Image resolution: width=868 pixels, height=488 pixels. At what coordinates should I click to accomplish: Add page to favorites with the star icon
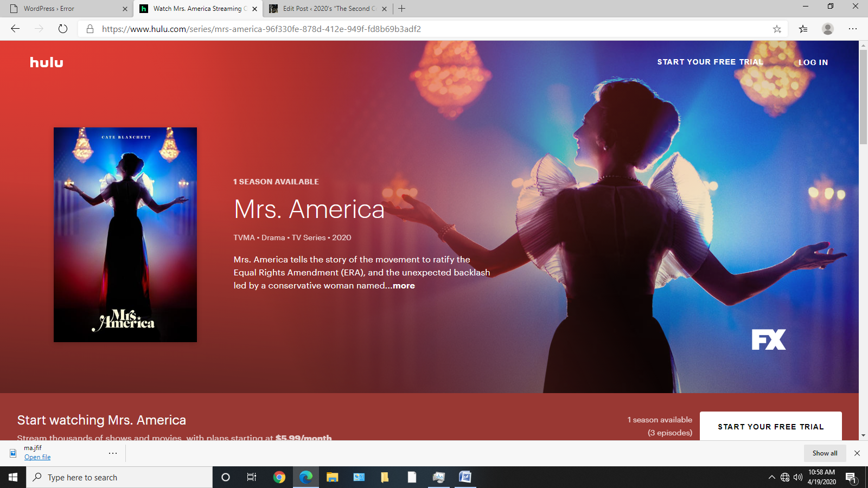777,29
